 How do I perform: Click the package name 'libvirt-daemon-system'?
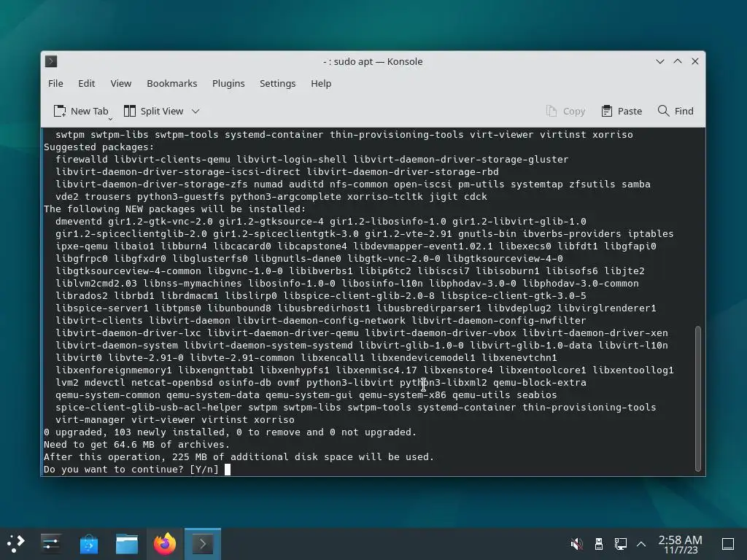click(117, 345)
